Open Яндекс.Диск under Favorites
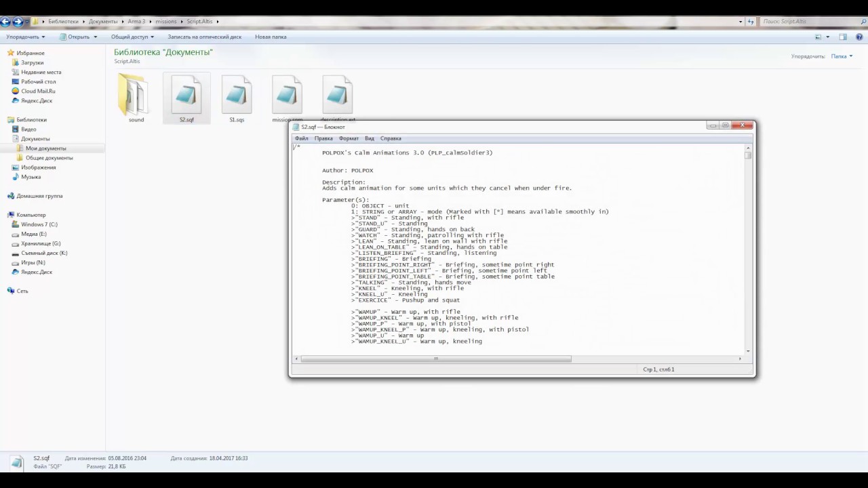Image resolution: width=868 pixels, height=488 pixels. (x=37, y=100)
